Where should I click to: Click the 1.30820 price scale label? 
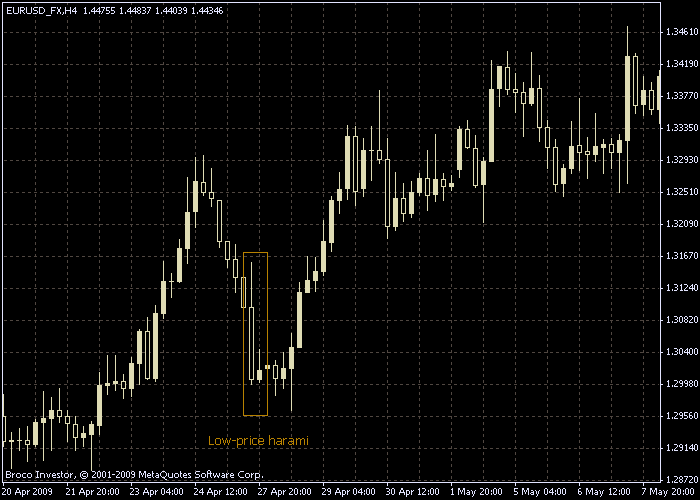(681, 320)
